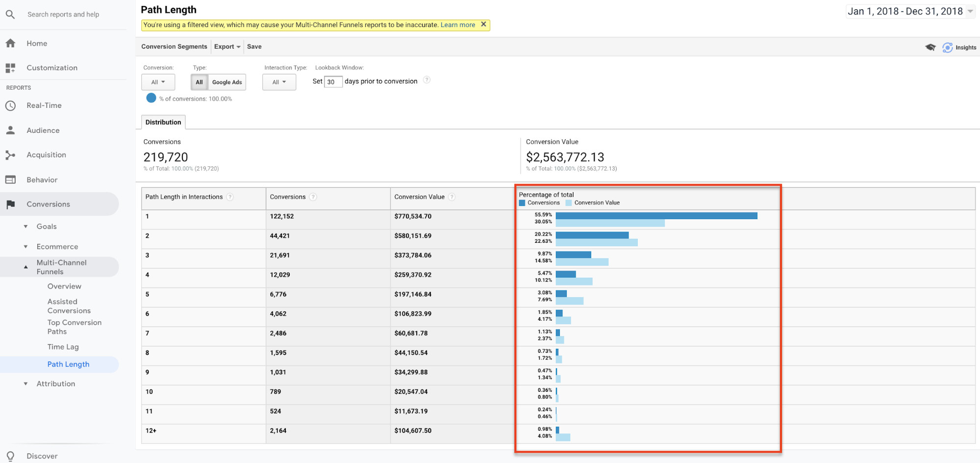Screen dimensions: 980x463
Task: Click the graduation cap education icon
Action: [x=930, y=47]
